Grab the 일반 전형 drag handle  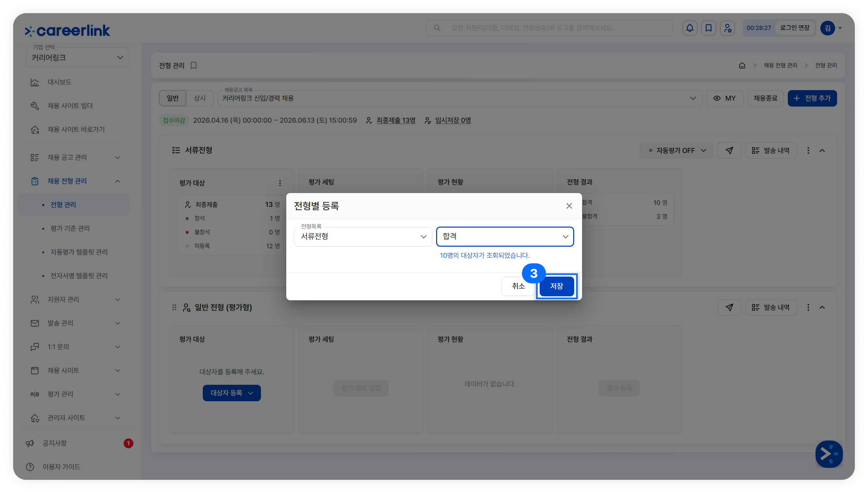click(x=174, y=308)
